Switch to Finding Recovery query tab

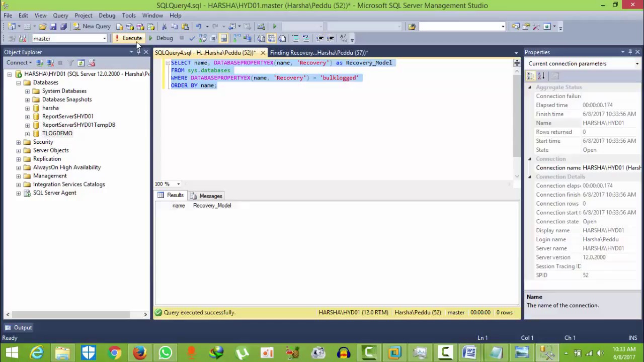(x=319, y=52)
